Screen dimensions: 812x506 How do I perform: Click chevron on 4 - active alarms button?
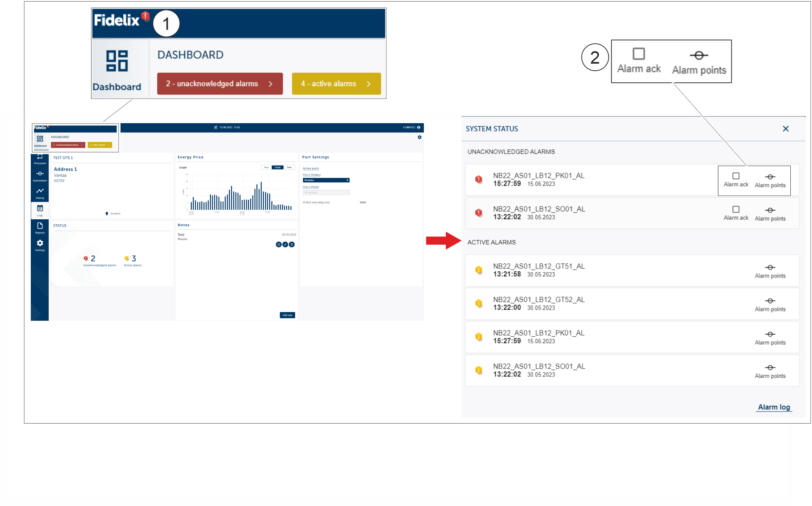point(369,84)
